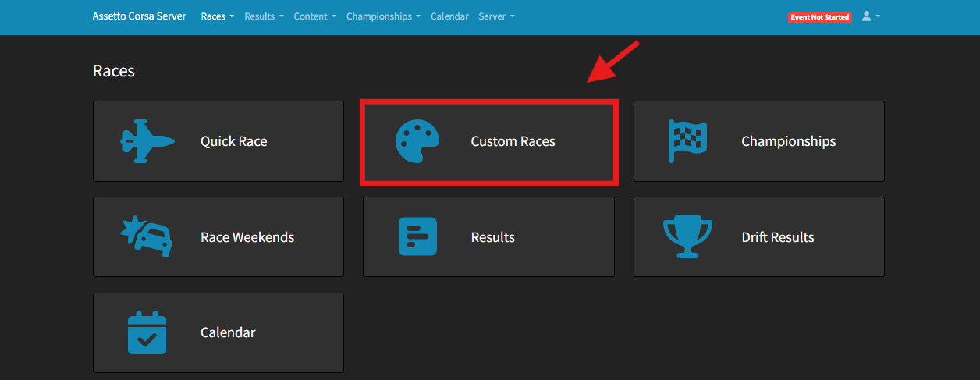Viewport: 980px width, 380px height.
Task: Click the palette icon on Custom Races card
Action: (417, 141)
